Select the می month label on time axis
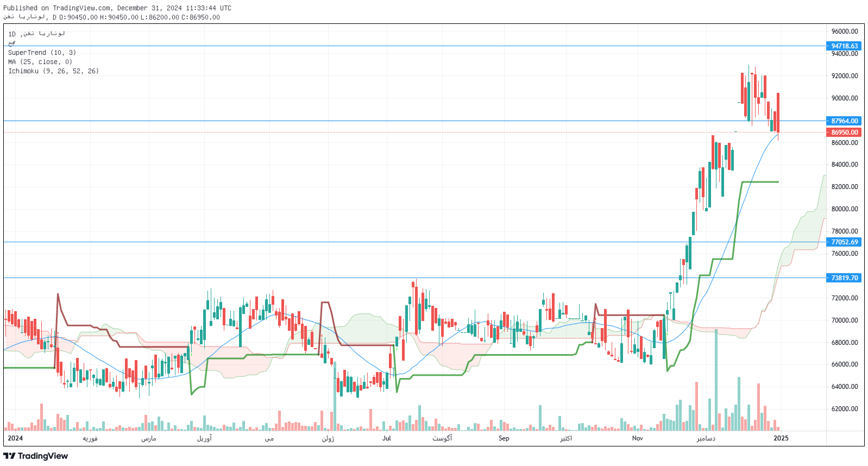The width and height of the screenshot is (868, 466). point(269,438)
